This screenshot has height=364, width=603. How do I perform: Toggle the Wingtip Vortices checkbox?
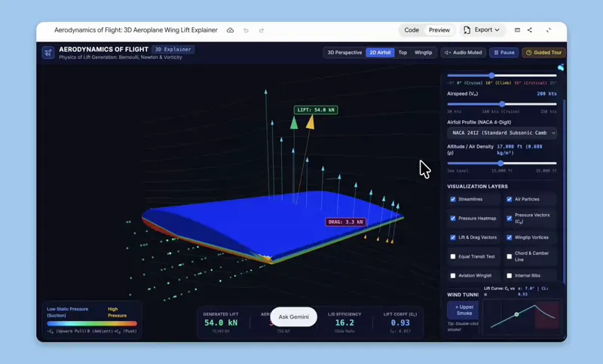[510, 237]
